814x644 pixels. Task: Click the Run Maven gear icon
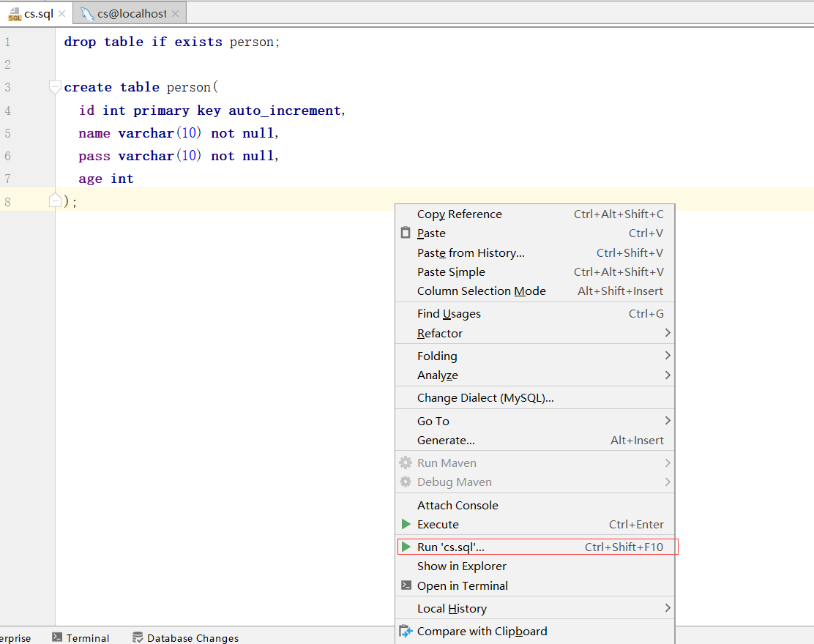[x=406, y=463]
